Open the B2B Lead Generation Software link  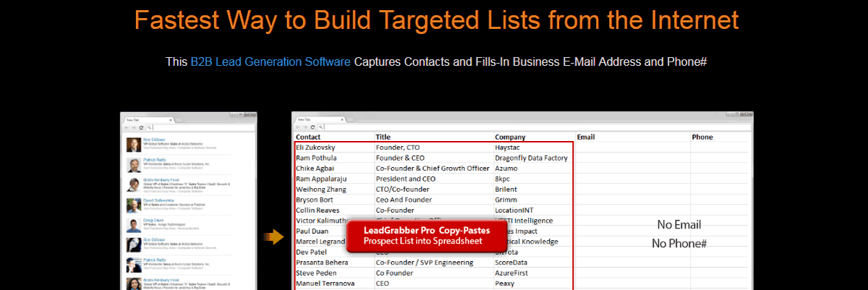[271, 62]
